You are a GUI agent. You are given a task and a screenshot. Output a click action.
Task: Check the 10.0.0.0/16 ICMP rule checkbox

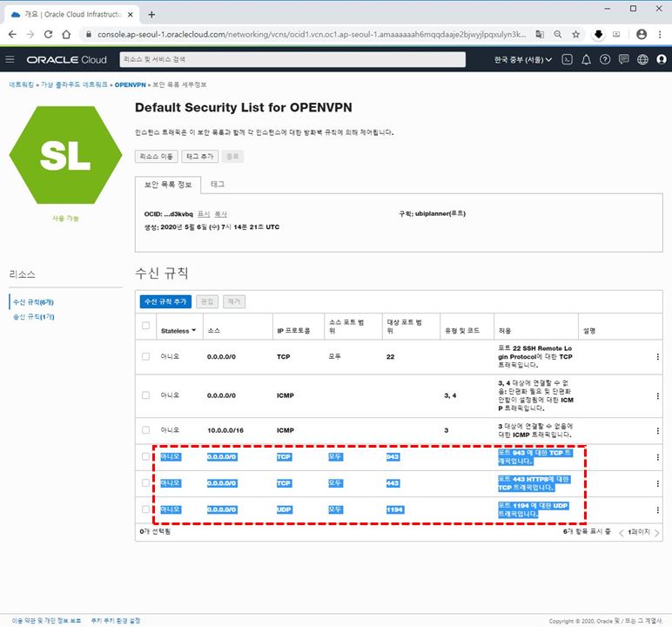(x=145, y=429)
